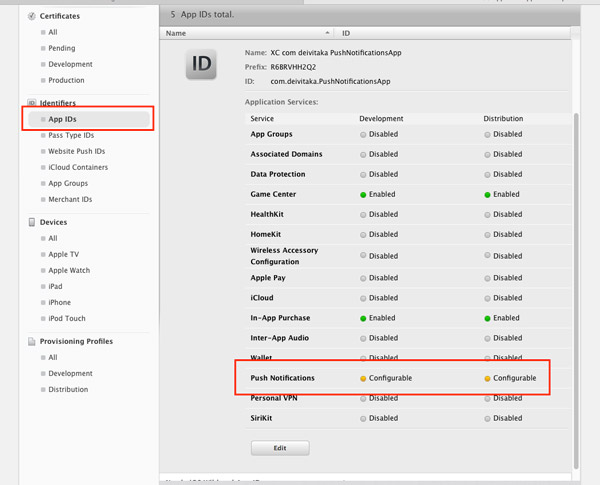Click the Devices section icon
This screenshot has height=485, width=600.
click(32, 222)
